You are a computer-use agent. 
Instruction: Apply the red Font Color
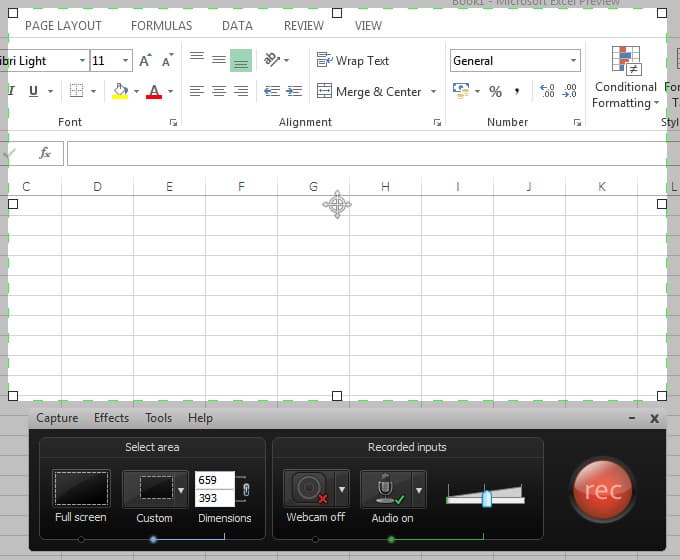154,91
